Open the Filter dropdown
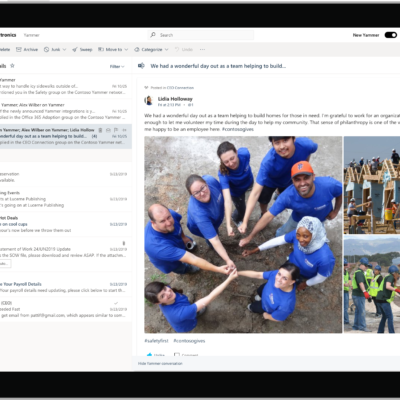The height and width of the screenshot is (400, 400). 117,66
